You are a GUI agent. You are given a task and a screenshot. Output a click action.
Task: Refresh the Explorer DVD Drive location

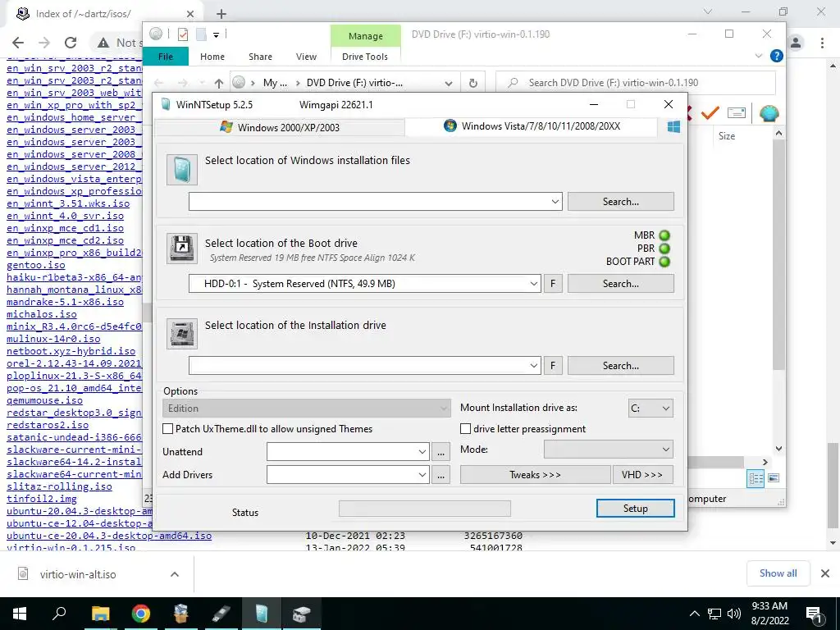[473, 83]
